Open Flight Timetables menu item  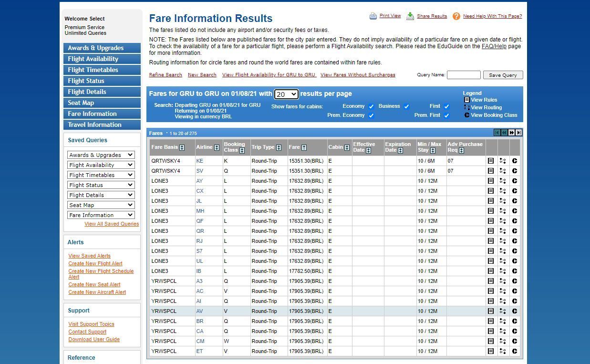click(x=102, y=70)
